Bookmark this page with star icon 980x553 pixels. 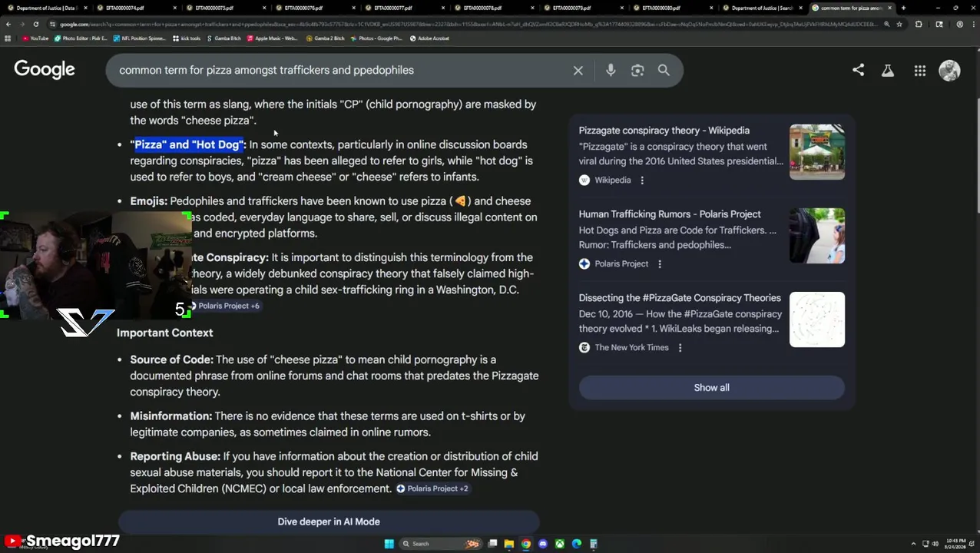click(x=899, y=24)
